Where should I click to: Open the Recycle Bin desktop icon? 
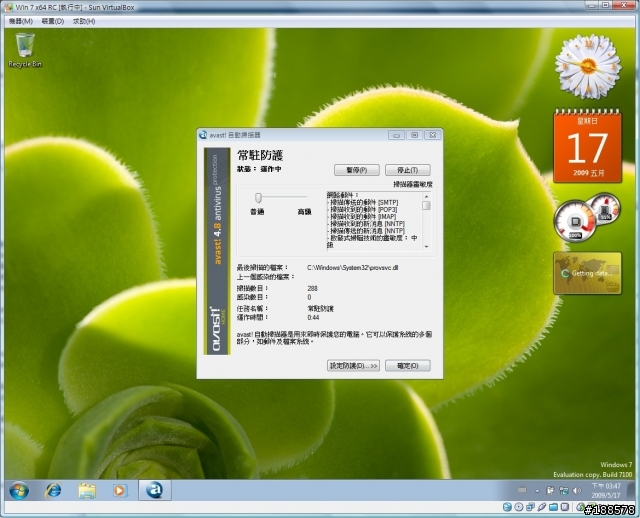point(25,50)
